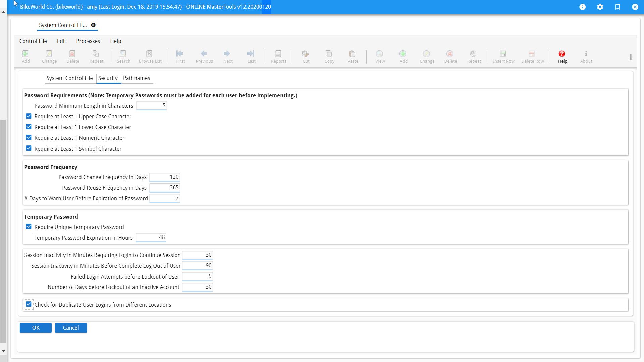
Task: Uncheck Check for Duplicate User Logins
Action: click(29, 304)
